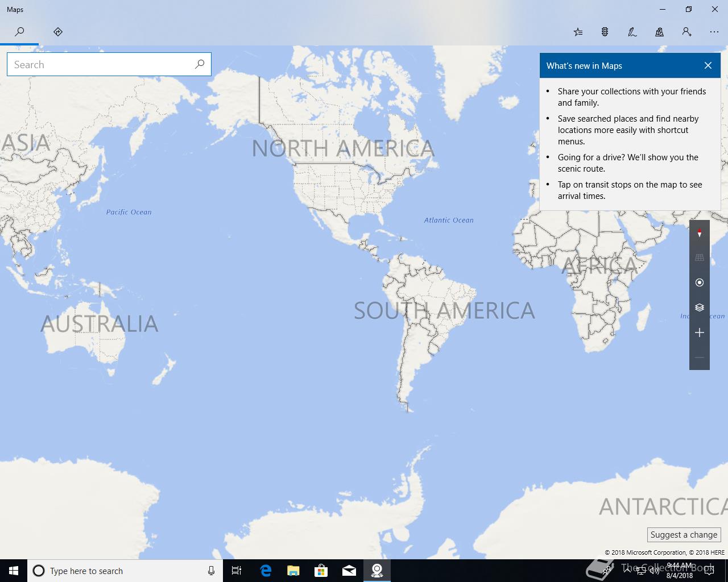
Task: Click the volume icon in system tray
Action: pyautogui.click(x=655, y=571)
